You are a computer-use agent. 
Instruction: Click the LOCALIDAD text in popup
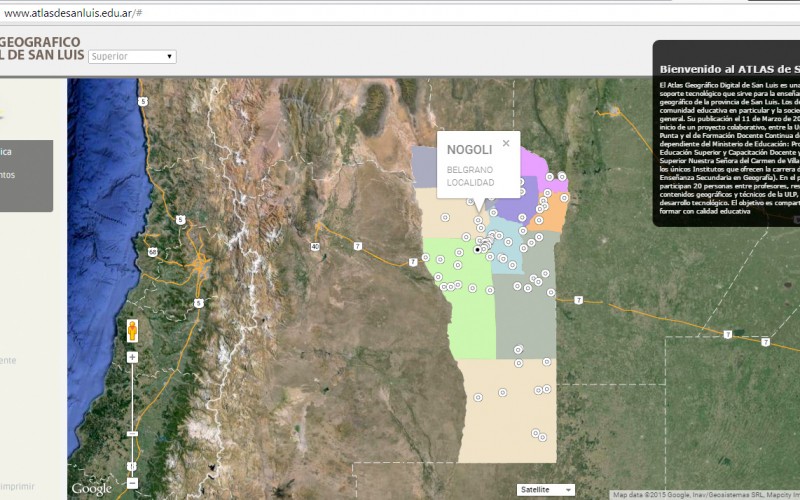[470, 183]
